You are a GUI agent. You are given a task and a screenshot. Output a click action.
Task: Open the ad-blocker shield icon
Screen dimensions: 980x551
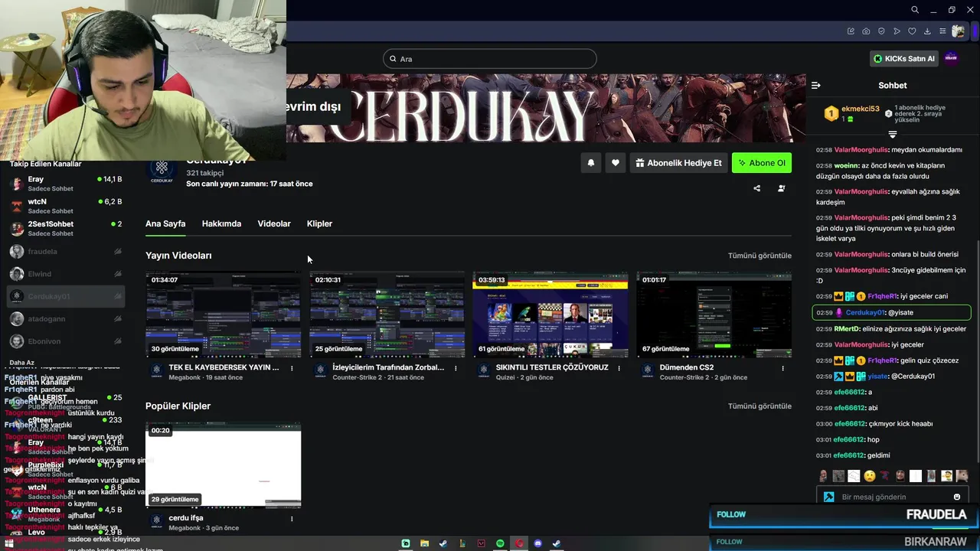tap(881, 31)
